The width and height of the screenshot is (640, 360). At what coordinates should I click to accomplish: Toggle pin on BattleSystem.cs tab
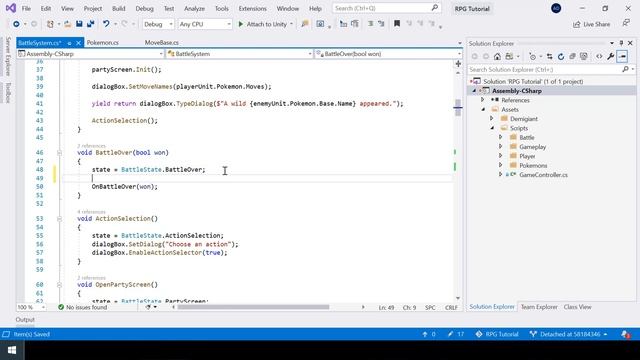click(69, 42)
